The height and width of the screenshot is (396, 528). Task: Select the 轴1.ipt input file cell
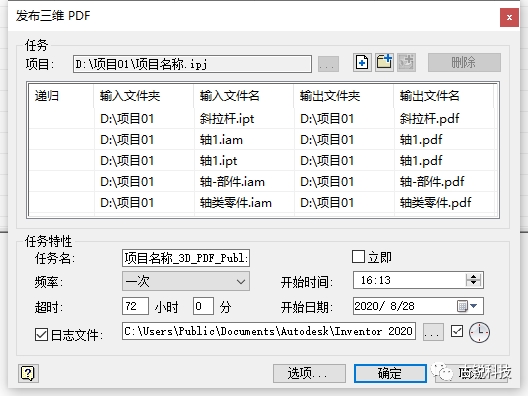(244, 161)
